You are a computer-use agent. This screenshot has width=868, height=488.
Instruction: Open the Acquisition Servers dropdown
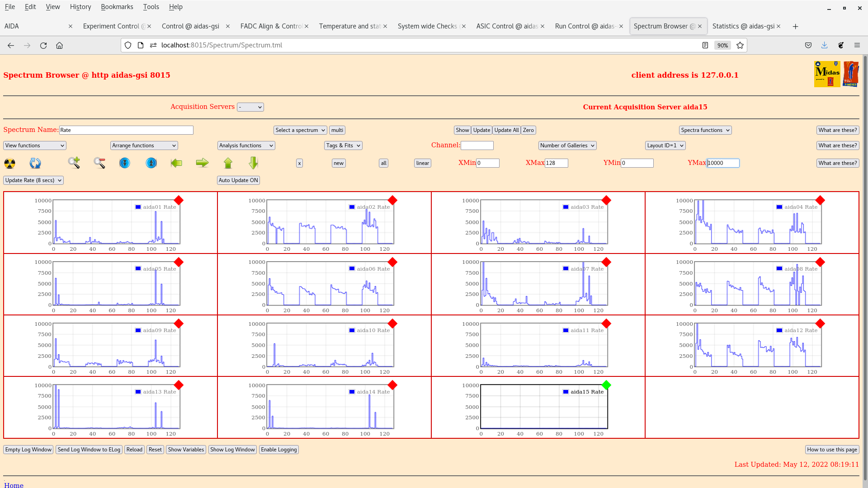[250, 107]
